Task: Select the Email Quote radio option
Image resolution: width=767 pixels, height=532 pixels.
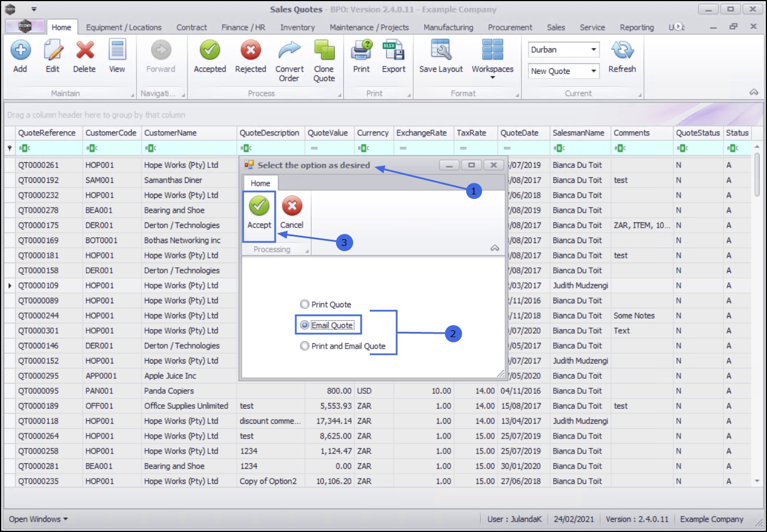Action: [x=327, y=325]
